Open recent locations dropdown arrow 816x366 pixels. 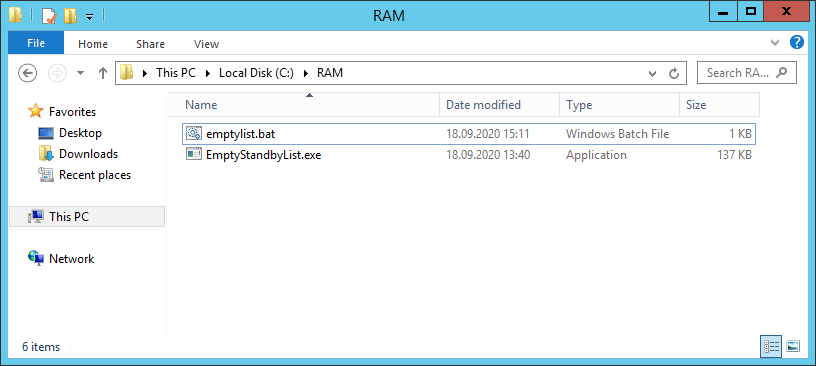[80, 73]
